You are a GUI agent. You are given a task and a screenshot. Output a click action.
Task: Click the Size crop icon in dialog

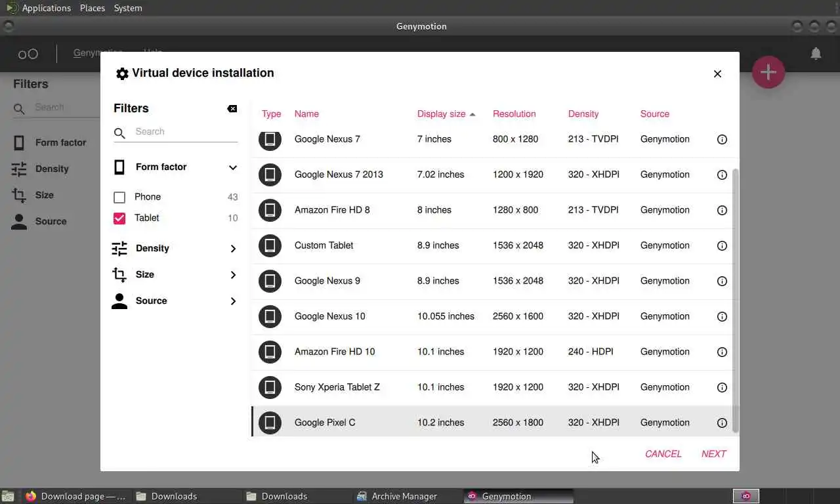pos(119,275)
